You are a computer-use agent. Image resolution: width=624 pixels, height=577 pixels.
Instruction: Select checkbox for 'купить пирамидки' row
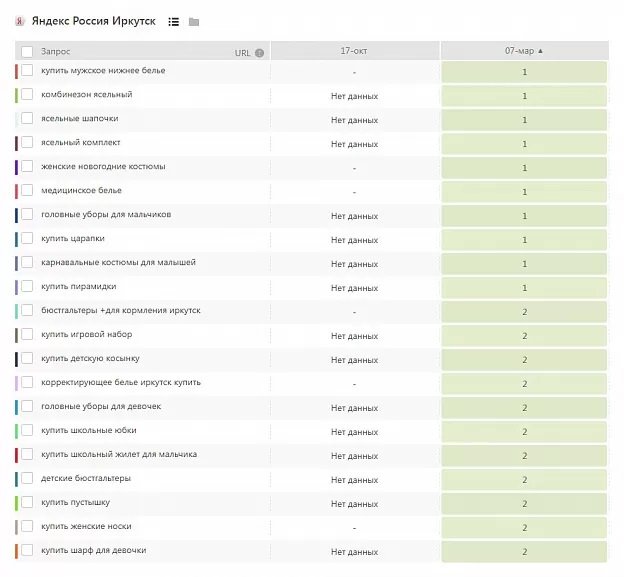(27, 287)
